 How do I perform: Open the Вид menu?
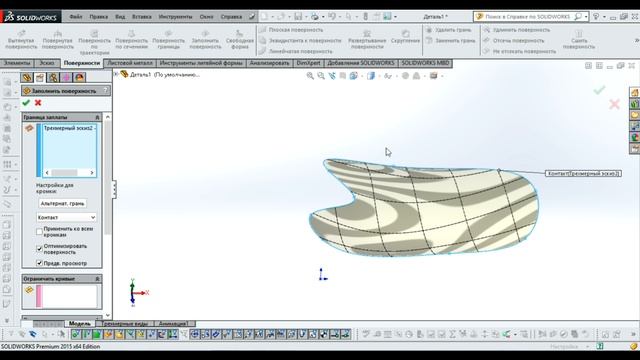(120, 17)
